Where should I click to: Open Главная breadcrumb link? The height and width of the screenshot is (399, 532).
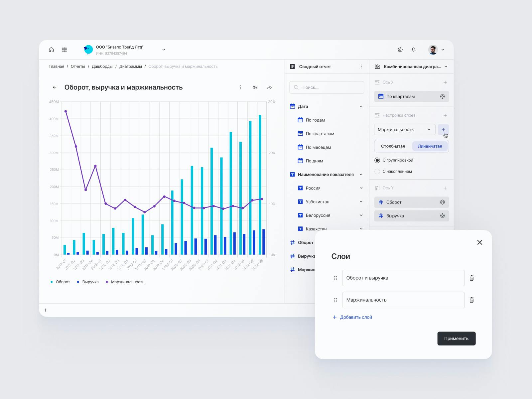tap(56, 66)
